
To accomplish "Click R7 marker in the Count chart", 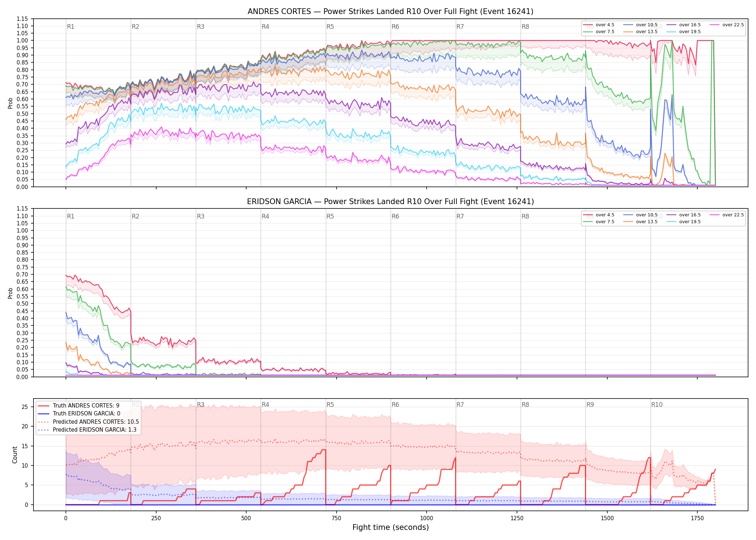I will point(460,405).
